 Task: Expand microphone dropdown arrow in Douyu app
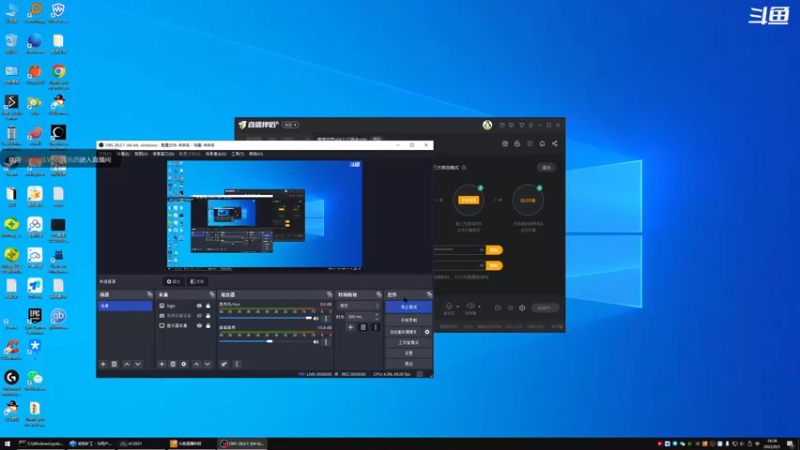458,307
